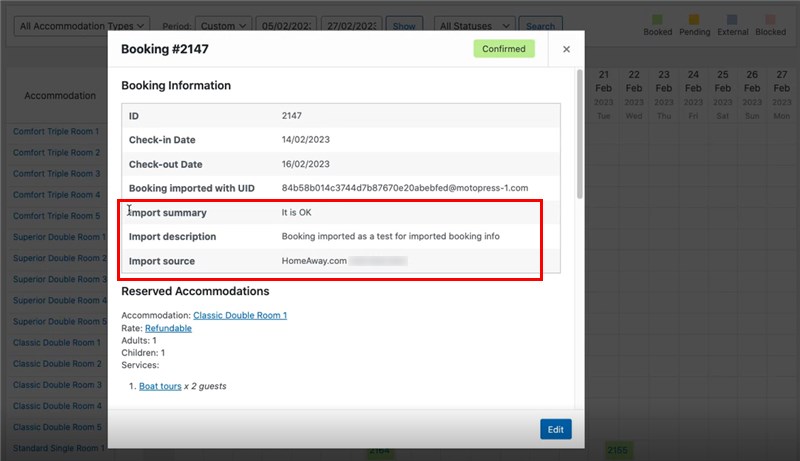
Task: Click the Confirmed status badge
Action: [504, 49]
